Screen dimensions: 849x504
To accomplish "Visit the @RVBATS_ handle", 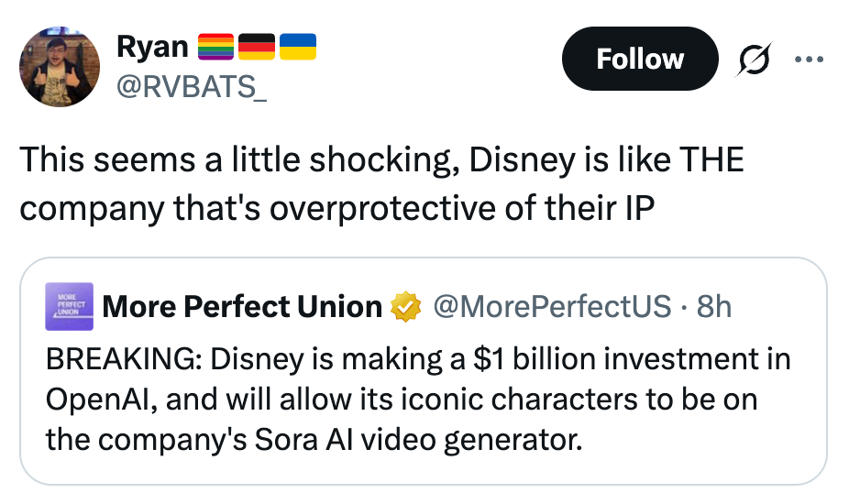I will [190, 87].
